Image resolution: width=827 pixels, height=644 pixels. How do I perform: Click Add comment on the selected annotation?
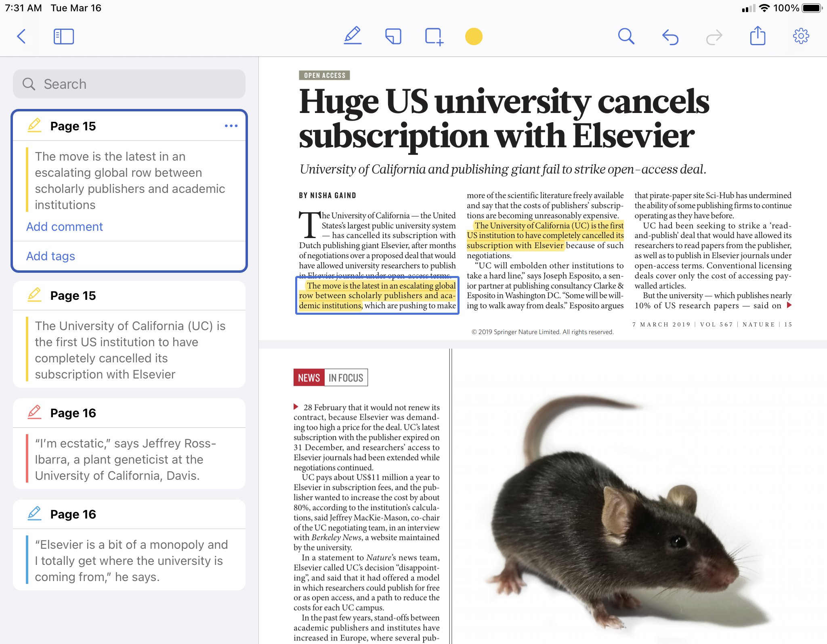click(x=65, y=227)
